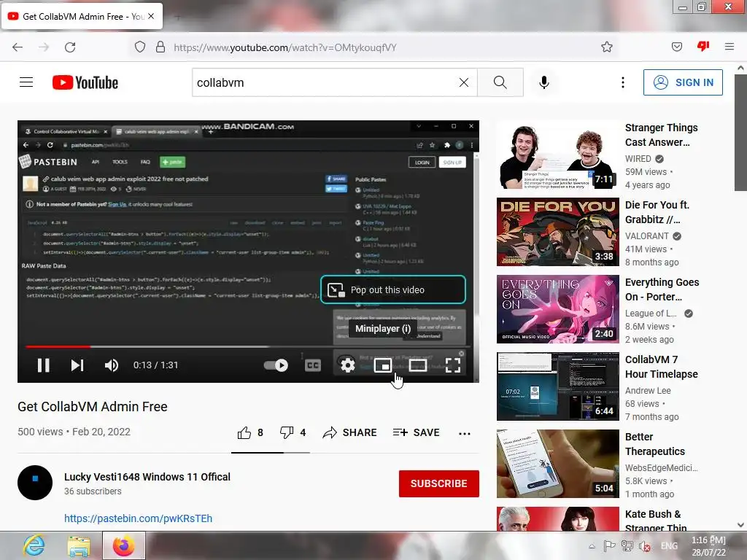Bookmark this page with the star icon
The image size is (747, 560).
click(606, 47)
